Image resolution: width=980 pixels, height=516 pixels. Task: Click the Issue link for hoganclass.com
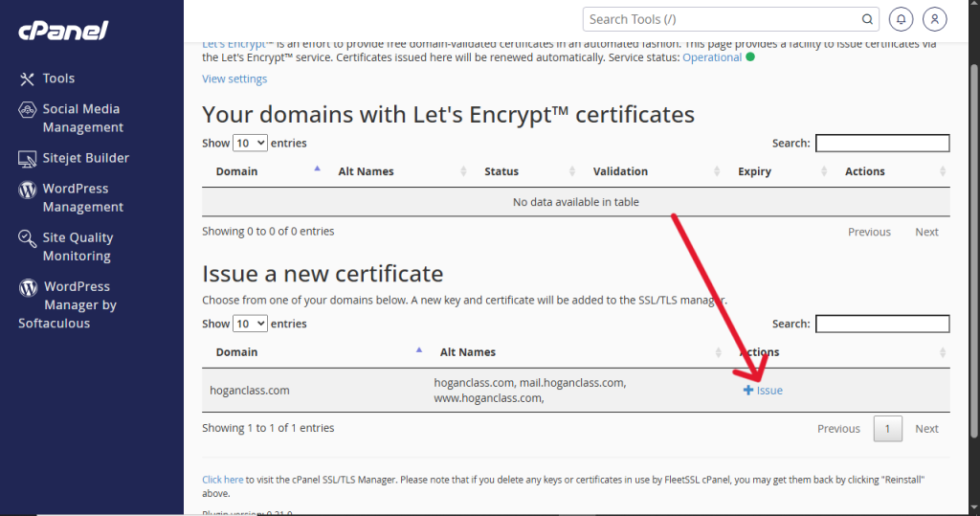(x=763, y=391)
